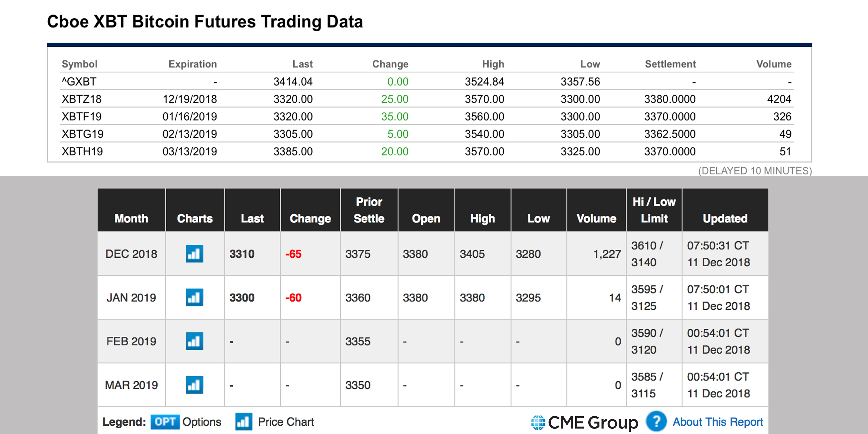Image resolution: width=868 pixels, height=434 pixels.
Task: Click the Settlement column header
Action: 670,64
